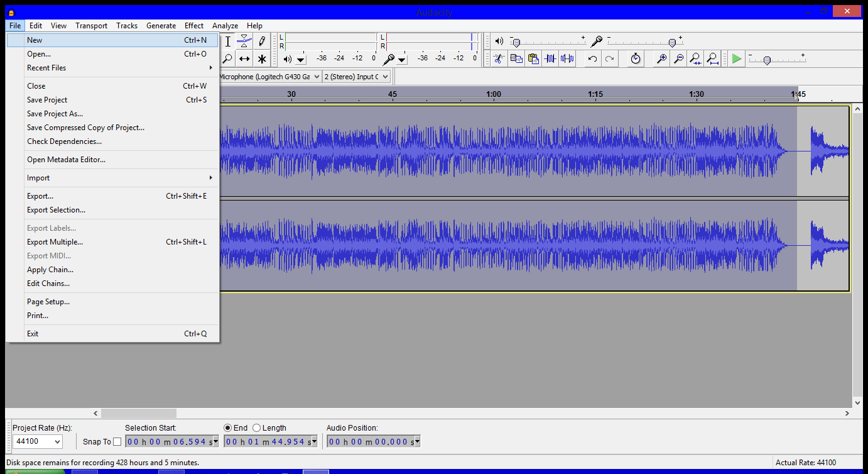Choose Exit from the File menu
This screenshot has width=868, height=474.
point(112,334)
